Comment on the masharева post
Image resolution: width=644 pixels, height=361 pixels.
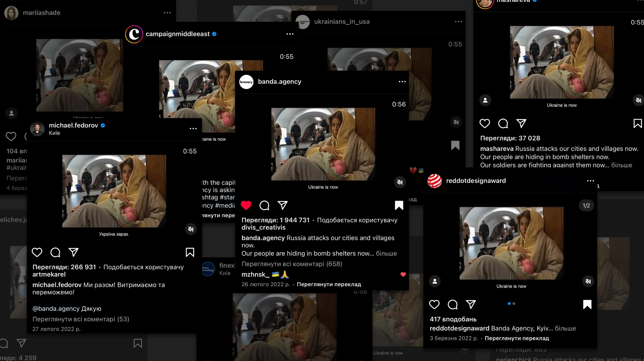[503, 124]
